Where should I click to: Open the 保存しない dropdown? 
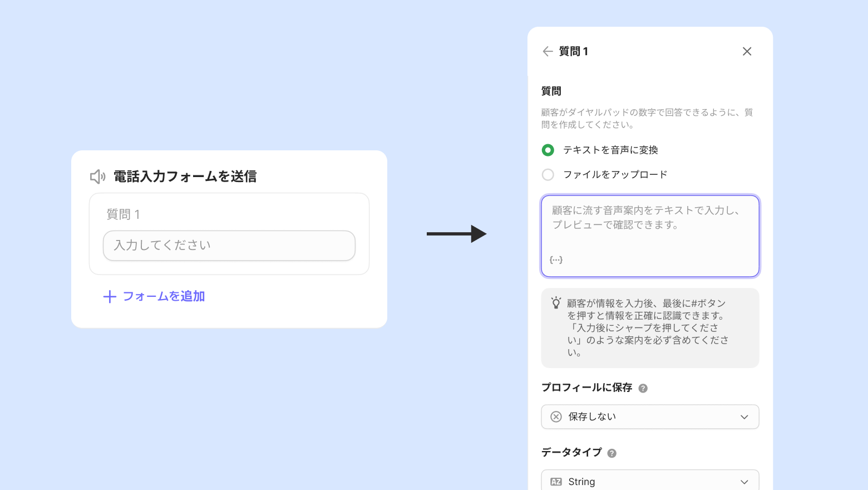[x=650, y=416]
